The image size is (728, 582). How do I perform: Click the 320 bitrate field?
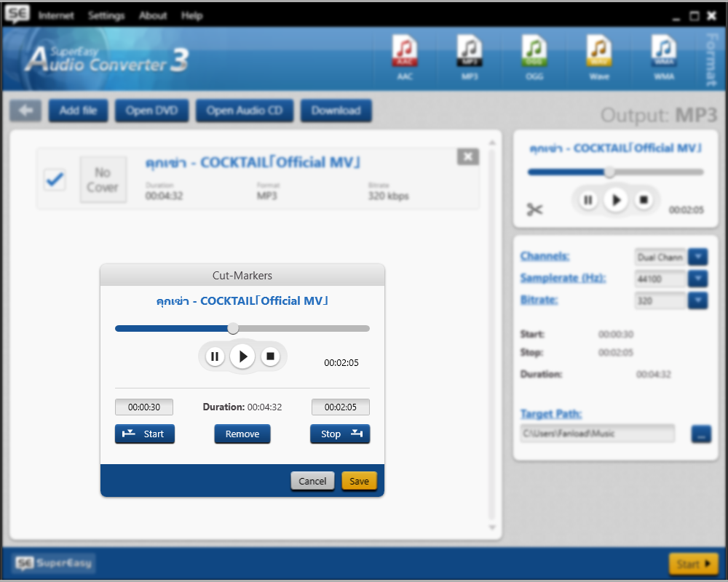tap(660, 300)
